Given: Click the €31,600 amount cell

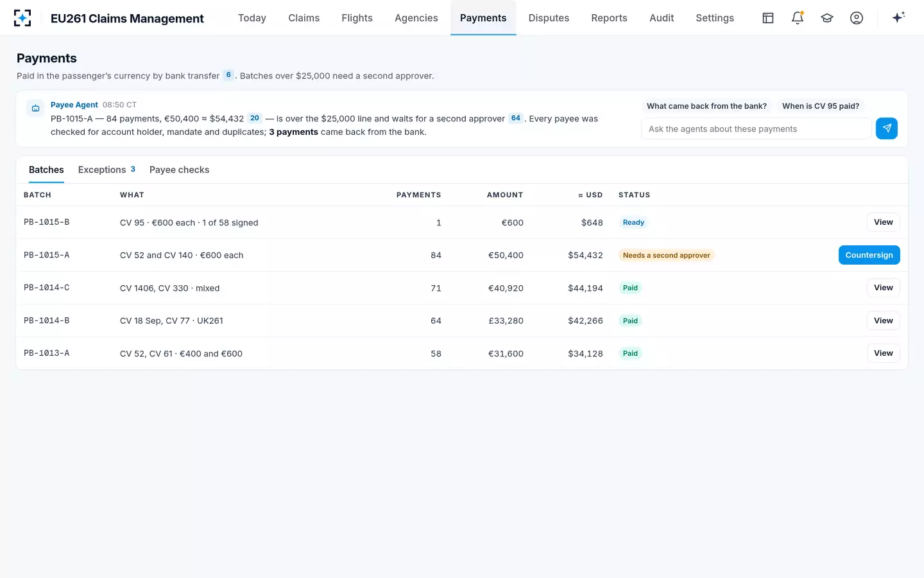Looking at the screenshot, I should [506, 353].
